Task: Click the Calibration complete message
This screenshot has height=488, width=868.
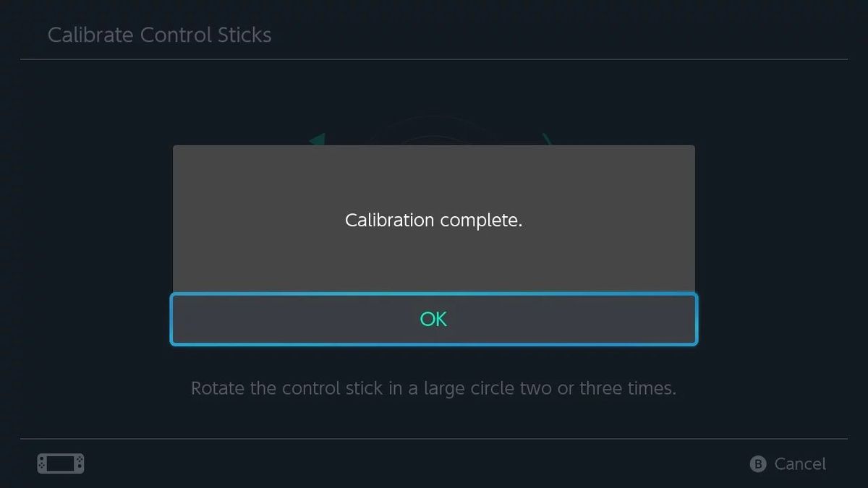Action: pyautogui.click(x=433, y=220)
